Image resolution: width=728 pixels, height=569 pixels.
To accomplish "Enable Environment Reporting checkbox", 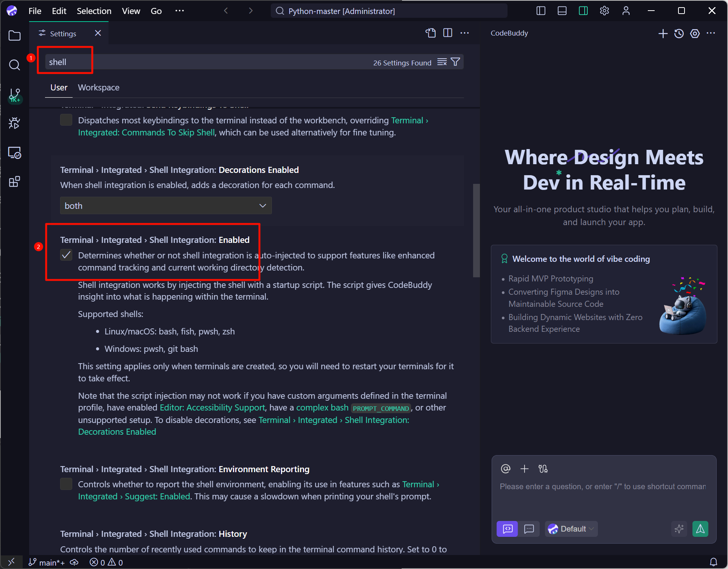I will pos(66,484).
